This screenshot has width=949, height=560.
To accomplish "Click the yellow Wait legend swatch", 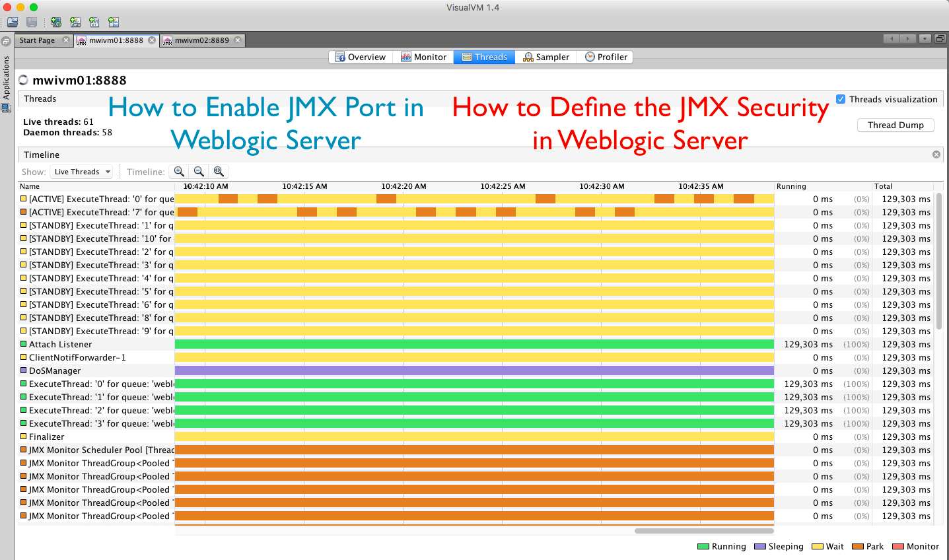I will (x=818, y=547).
